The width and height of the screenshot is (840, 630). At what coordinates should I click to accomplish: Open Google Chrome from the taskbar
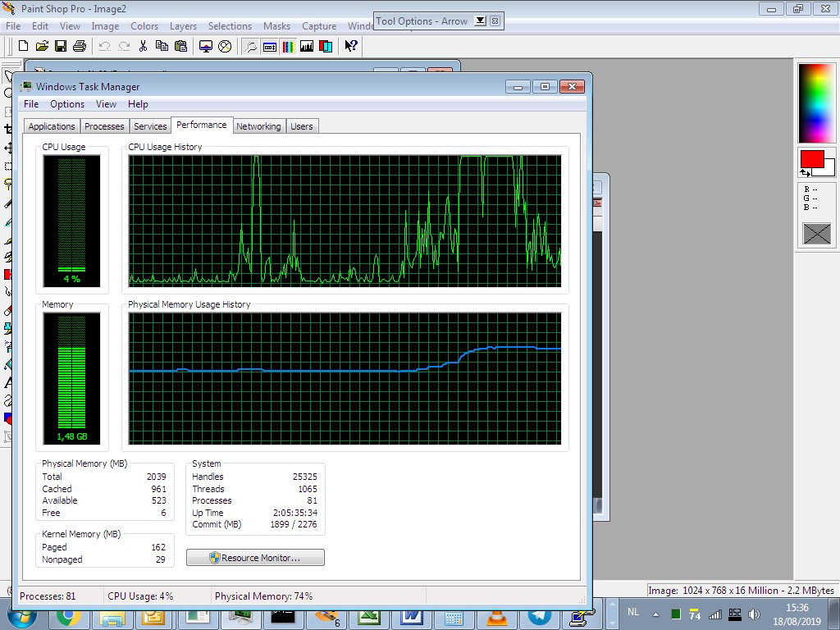69,619
